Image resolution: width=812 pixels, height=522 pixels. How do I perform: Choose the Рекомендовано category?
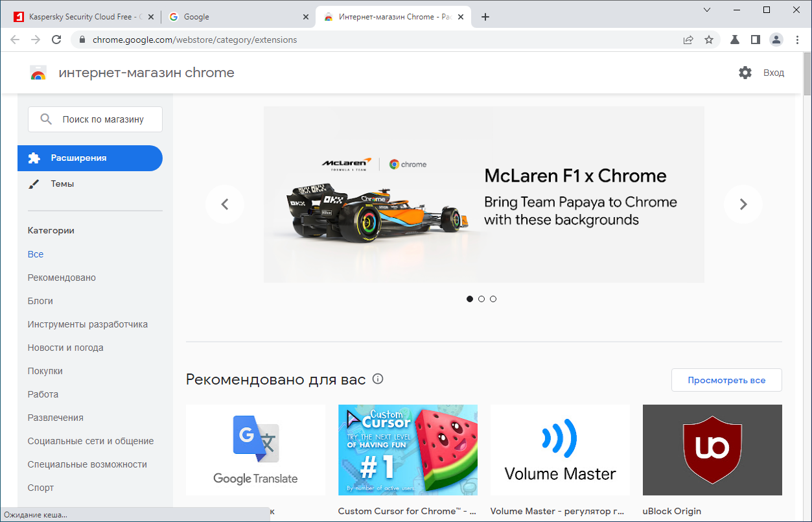pos(62,278)
